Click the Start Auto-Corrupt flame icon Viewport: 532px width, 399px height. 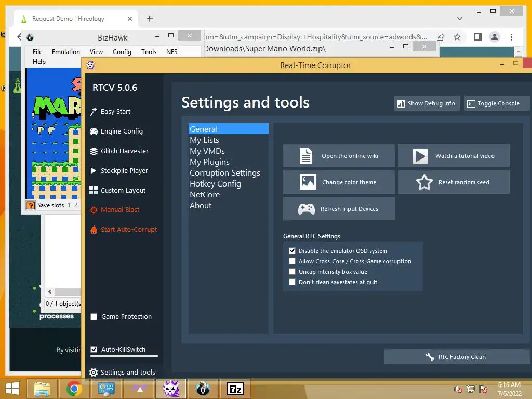coord(94,230)
